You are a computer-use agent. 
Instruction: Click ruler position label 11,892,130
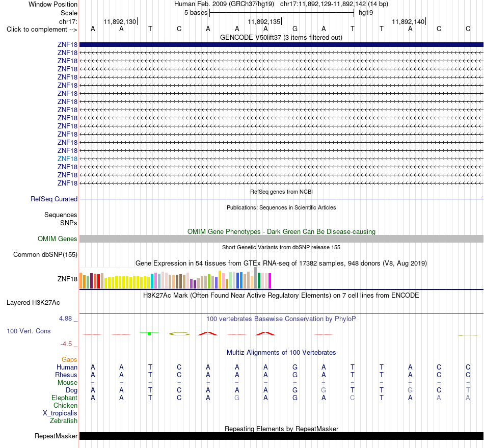coord(120,21)
